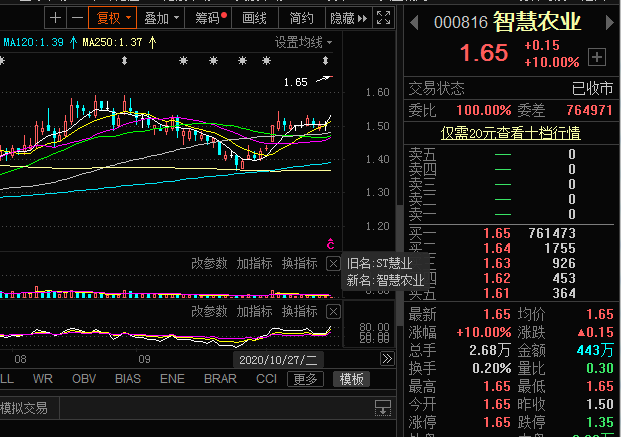Click the simulated trading panel download icon
The width and height of the screenshot is (621, 437).
(382, 407)
